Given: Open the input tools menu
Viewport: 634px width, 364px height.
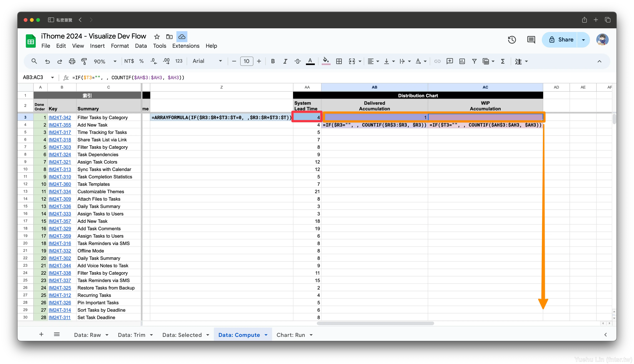Looking at the screenshot, I should [521, 61].
